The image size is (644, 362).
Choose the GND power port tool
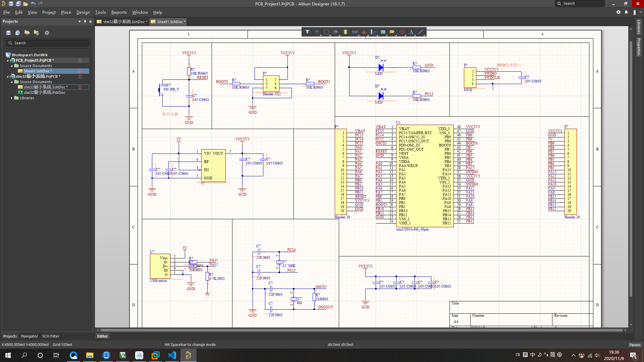tap(364, 32)
